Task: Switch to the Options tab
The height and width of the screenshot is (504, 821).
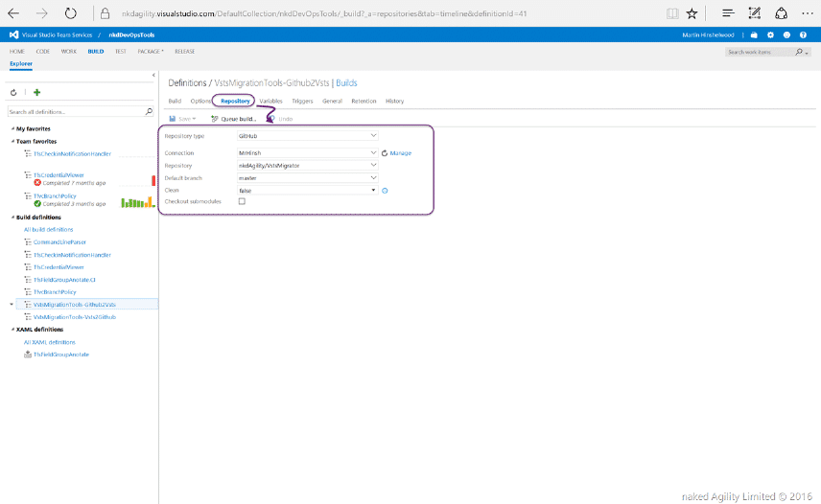Action: (200, 101)
